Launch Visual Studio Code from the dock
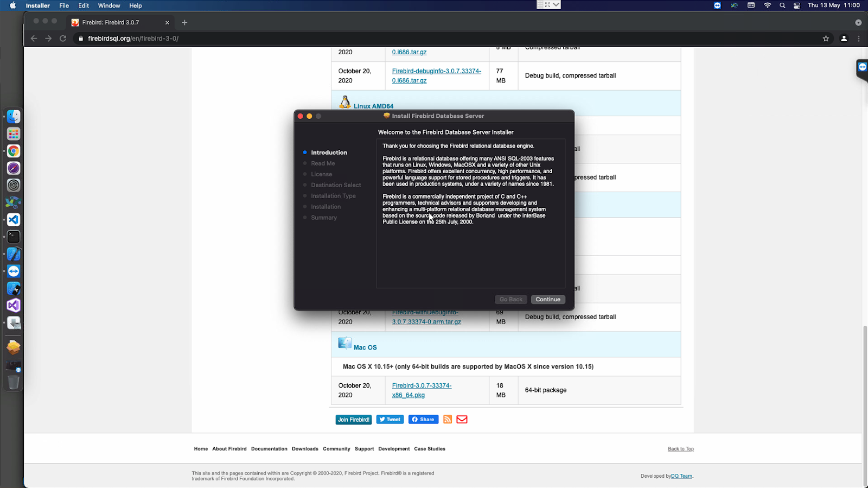The width and height of the screenshot is (868, 488). pos(14,220)
